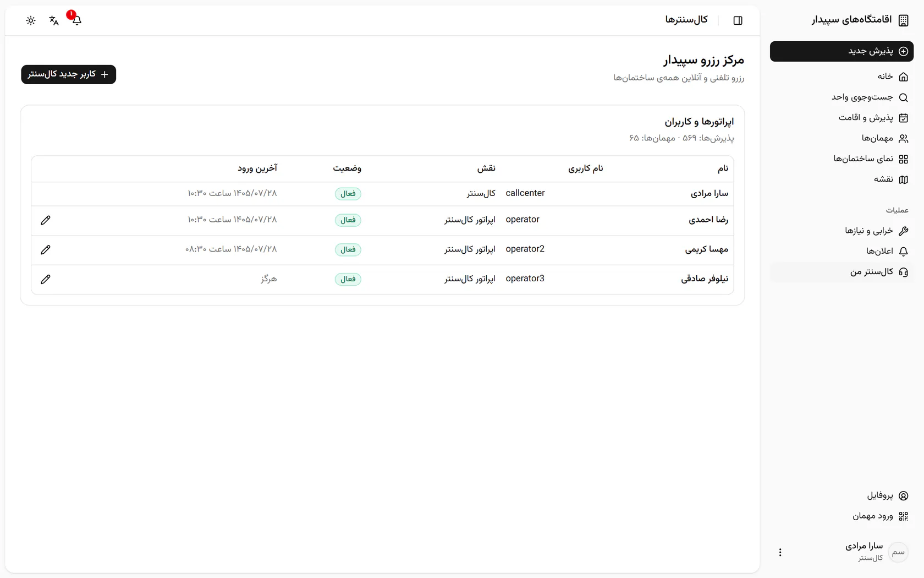Click the نام کاربری column header
Image resolution: width=924 pixels, height=578 pixels.
586,168
